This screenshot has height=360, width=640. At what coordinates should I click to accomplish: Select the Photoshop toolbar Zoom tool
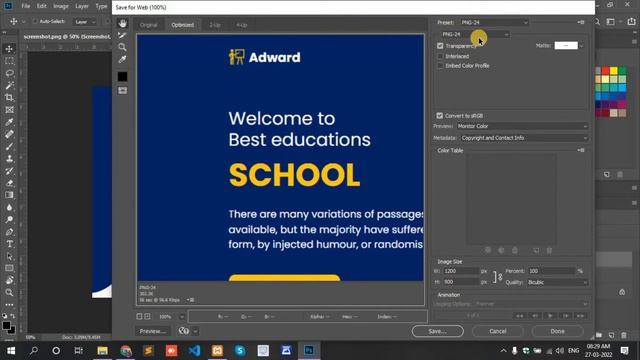point(9,293)
